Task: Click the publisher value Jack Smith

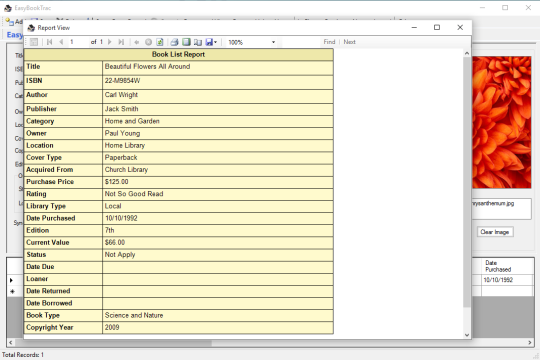Action: point(122,109)
